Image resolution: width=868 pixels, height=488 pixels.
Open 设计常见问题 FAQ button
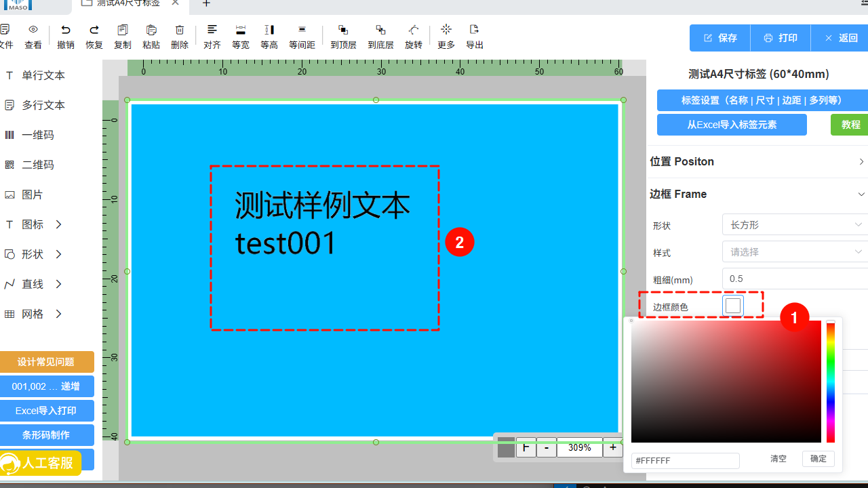tap(46, 362)
